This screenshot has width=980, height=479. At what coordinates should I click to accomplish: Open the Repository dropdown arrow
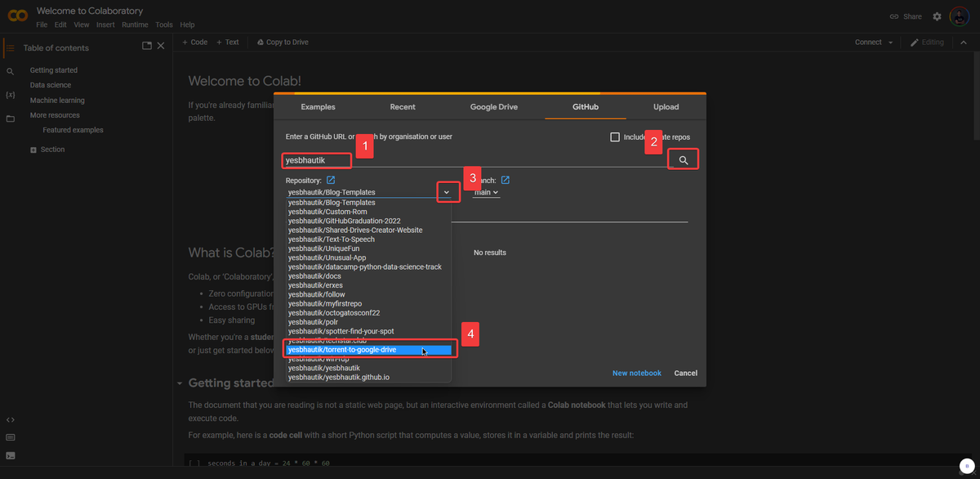[446, 192]
